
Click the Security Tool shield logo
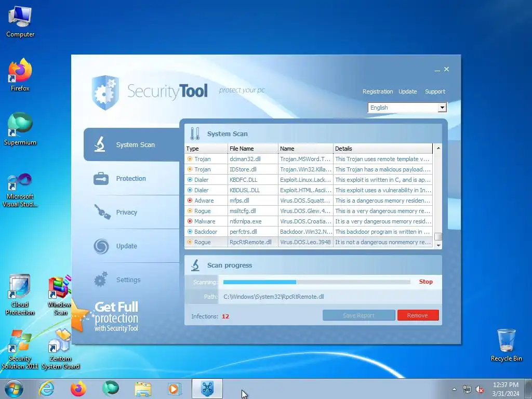[105, 92]
